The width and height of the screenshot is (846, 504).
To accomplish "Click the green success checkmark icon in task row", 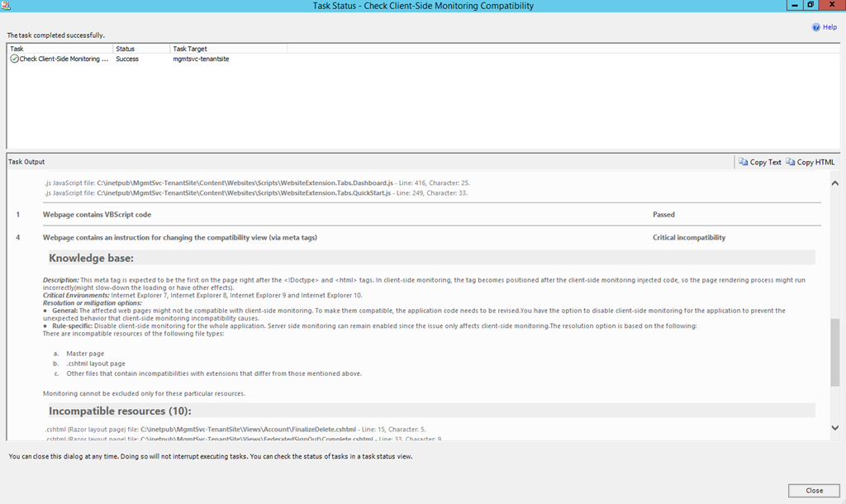I will (14, 59).
